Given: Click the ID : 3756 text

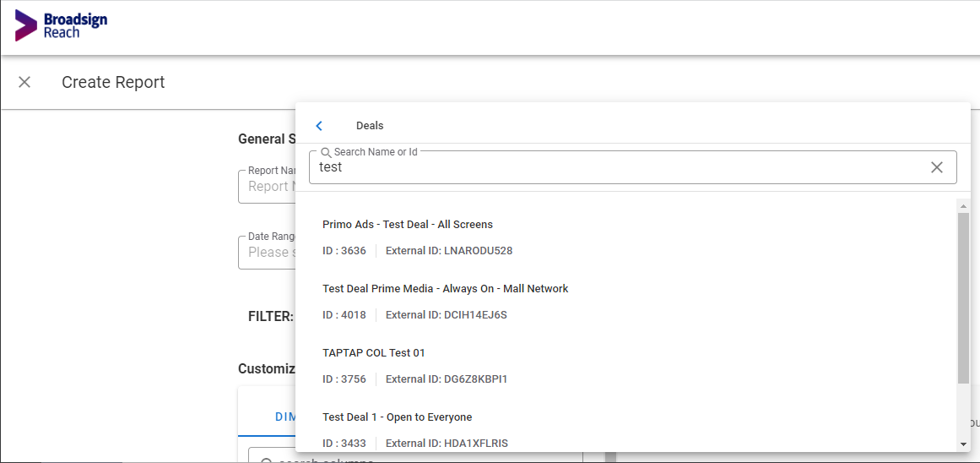Looking at the screenshot, I should (x=344, y=379).
